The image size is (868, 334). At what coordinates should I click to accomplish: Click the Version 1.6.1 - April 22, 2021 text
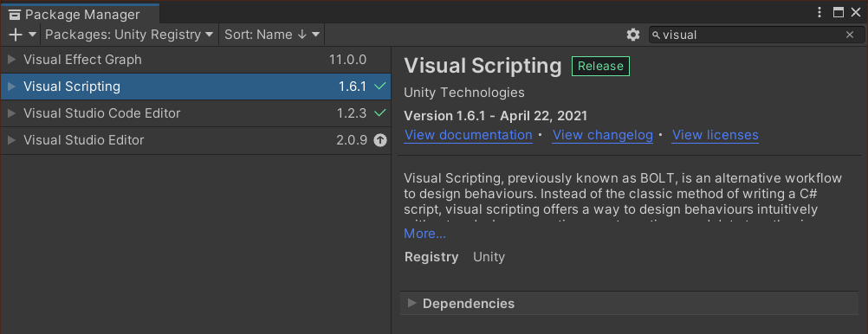point(496,116)
